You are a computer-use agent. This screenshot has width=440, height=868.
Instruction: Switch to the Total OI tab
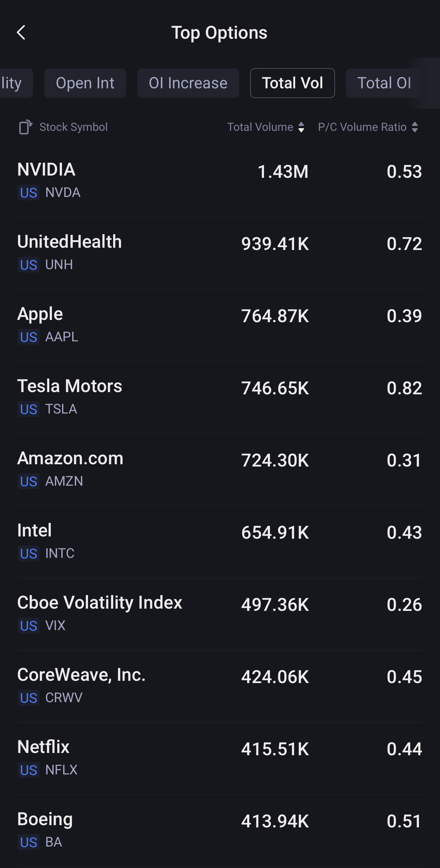point(384,83)
